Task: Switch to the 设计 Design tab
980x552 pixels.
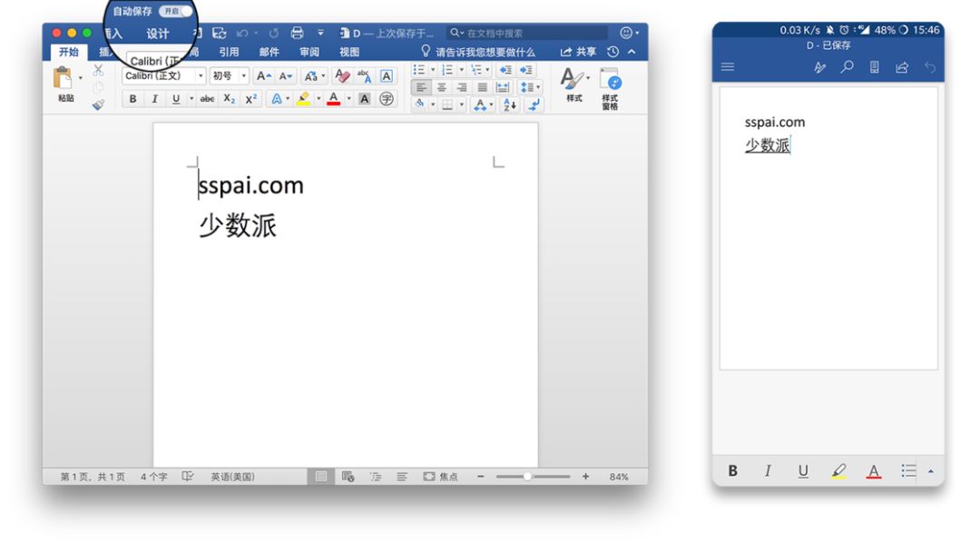Action: 158,34
